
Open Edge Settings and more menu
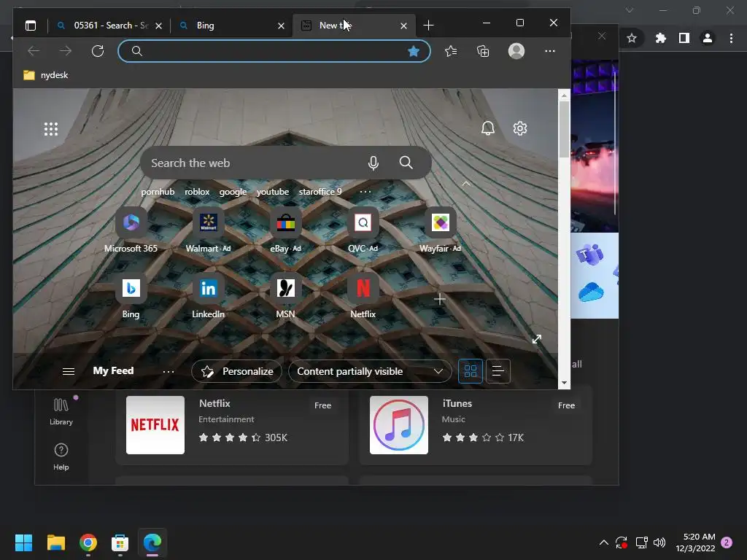[550, 51]
